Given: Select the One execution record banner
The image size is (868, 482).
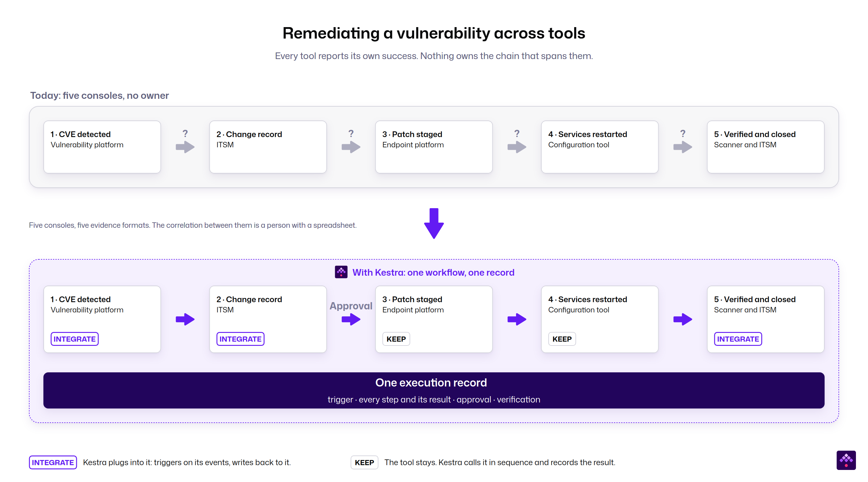Looking at the screenshot, I should pyautogui.click(x=434, y=390).
